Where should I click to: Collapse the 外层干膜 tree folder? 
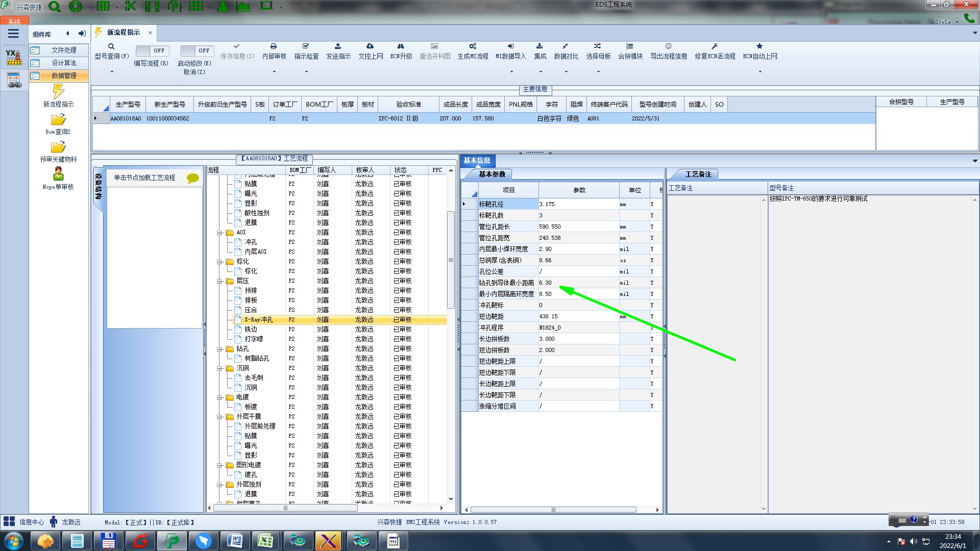(x=219, y=417)
